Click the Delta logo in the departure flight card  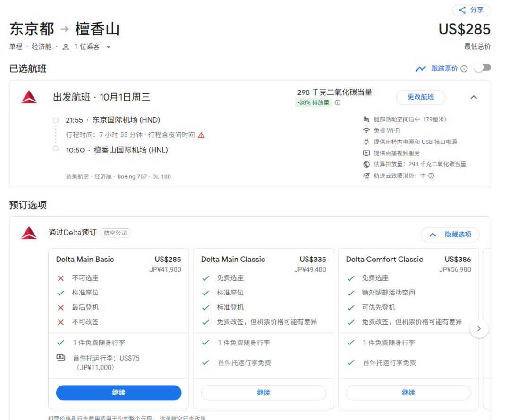coord(29,97)
